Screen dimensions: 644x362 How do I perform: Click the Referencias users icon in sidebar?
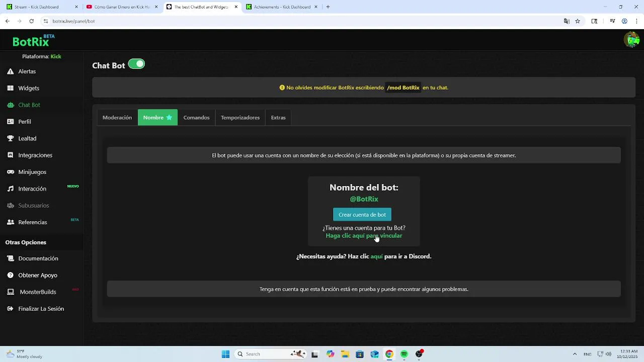click(x=10, y=222)
